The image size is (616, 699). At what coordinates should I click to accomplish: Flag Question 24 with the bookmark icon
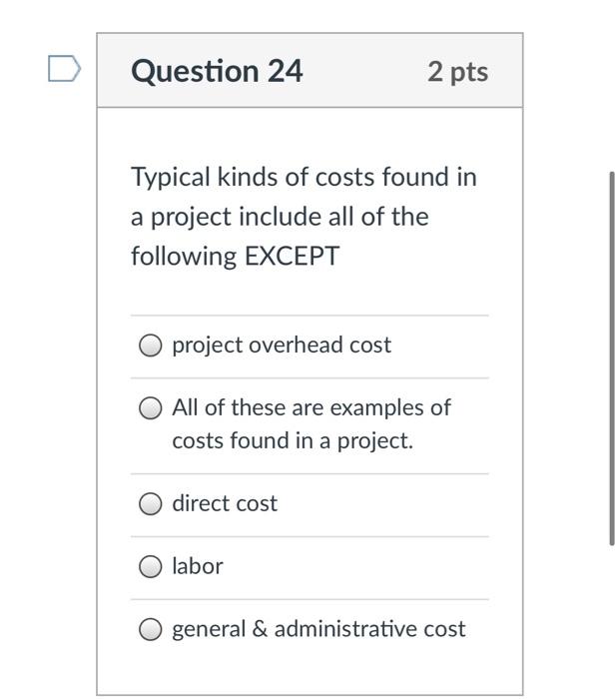tap(64, 68)
